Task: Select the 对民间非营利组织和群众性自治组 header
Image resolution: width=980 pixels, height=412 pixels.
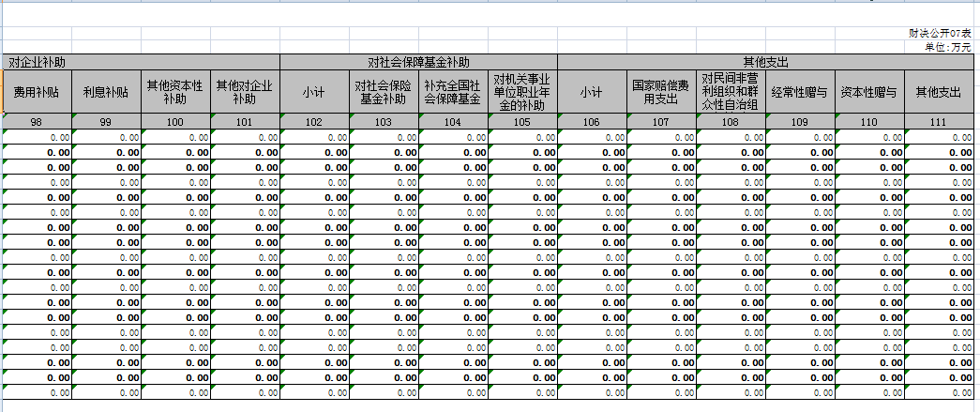Action: (x=731, y=92)
